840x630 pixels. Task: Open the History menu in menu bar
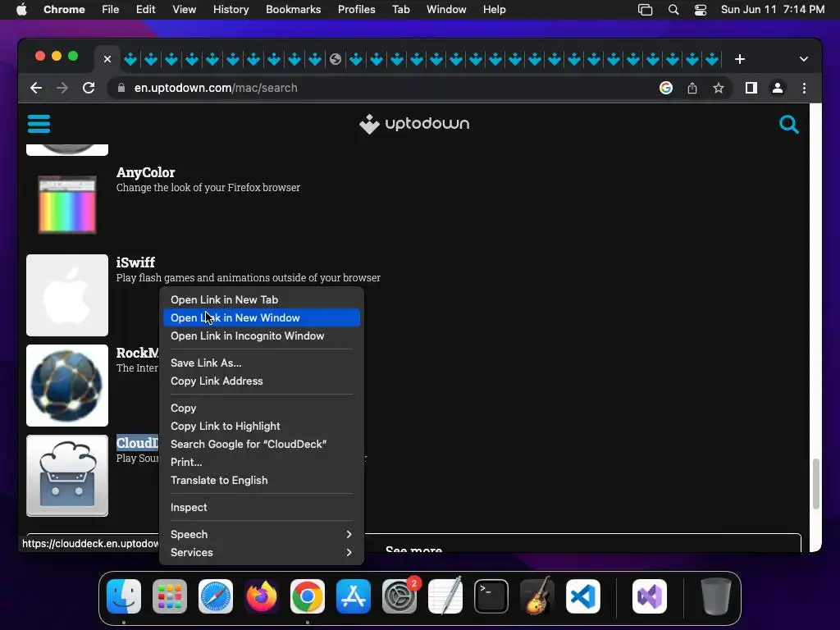231,10
